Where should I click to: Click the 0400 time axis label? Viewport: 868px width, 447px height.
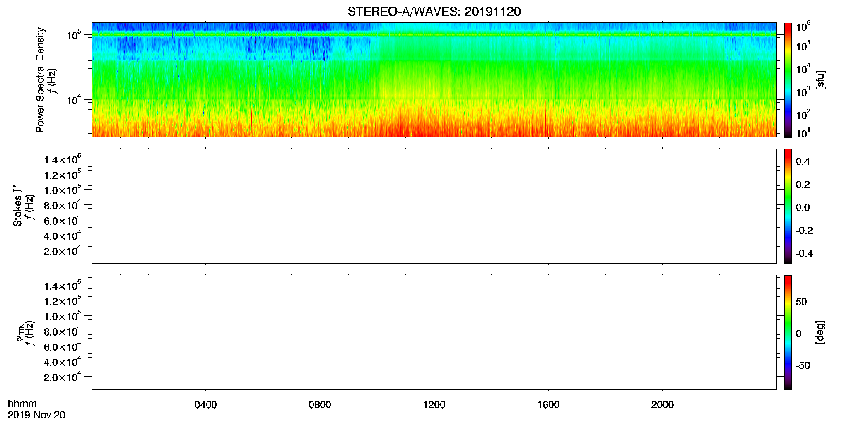pyautogui.click(x=206, y=405)
